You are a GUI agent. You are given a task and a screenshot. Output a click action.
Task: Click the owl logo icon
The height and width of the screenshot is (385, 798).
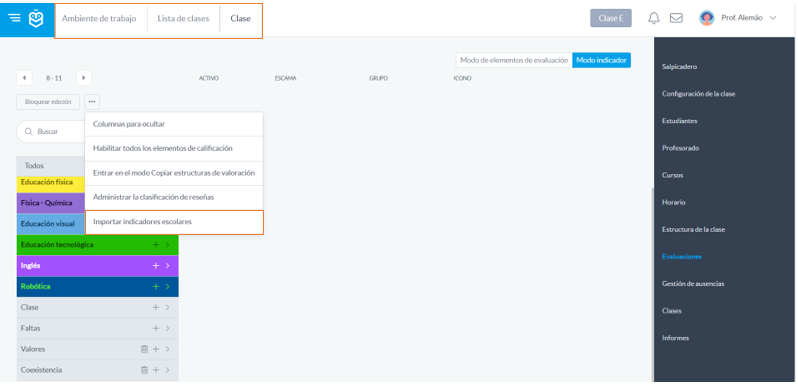coord(36,18)
